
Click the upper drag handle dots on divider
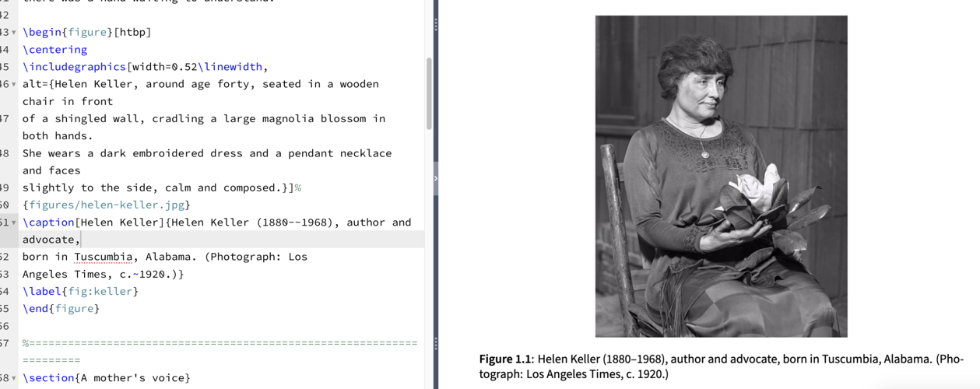pos(435,24)
